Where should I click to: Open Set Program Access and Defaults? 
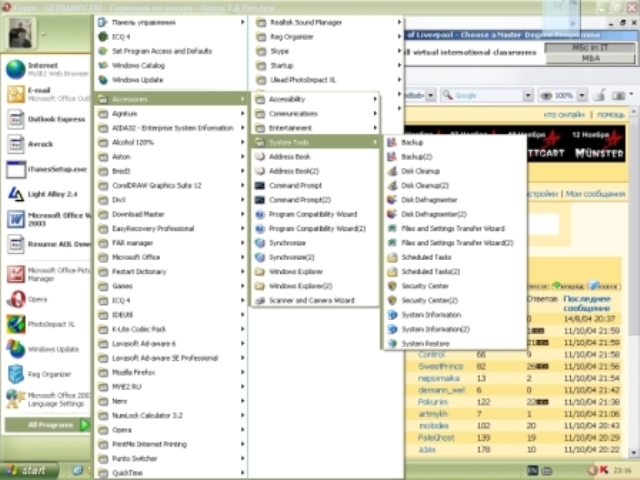(x=171, y=51)
